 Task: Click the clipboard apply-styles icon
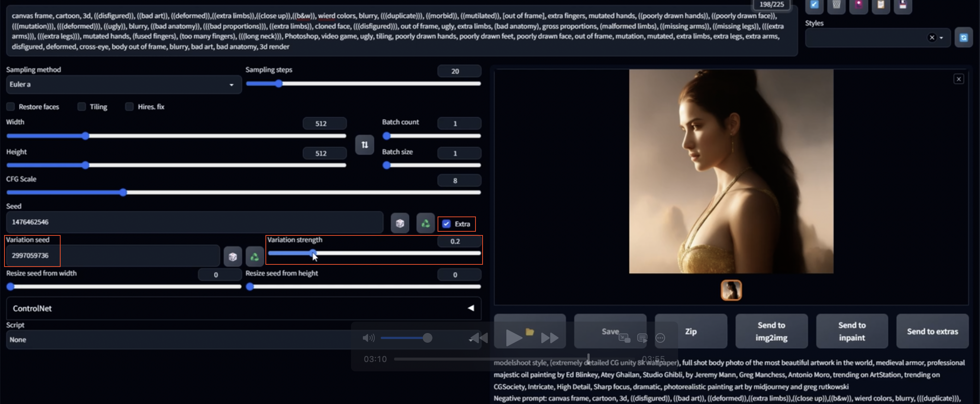pyautogui.click(x=880, y=5)
